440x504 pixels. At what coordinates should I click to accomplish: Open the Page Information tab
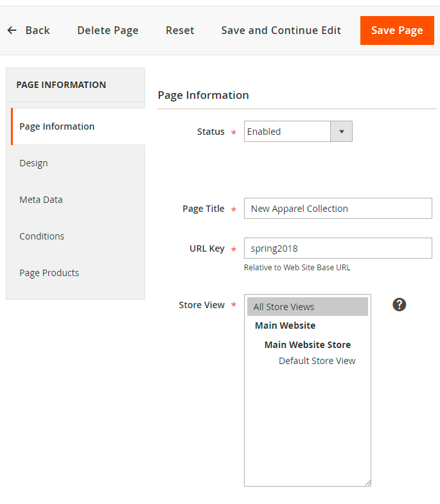57,126
